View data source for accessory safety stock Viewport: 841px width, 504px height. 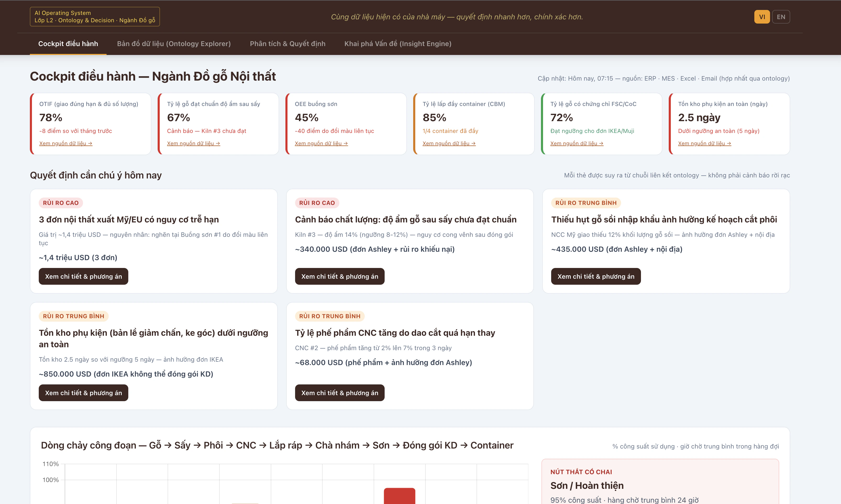pos(704,143)
